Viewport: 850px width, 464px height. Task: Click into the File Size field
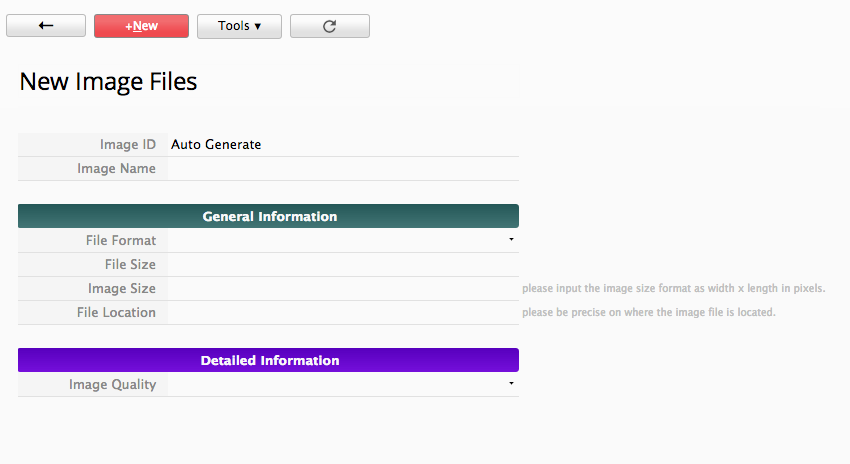[340, 265]
